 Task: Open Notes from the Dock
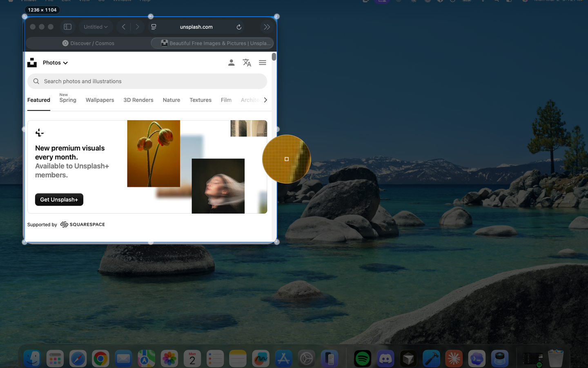point(238,359)
